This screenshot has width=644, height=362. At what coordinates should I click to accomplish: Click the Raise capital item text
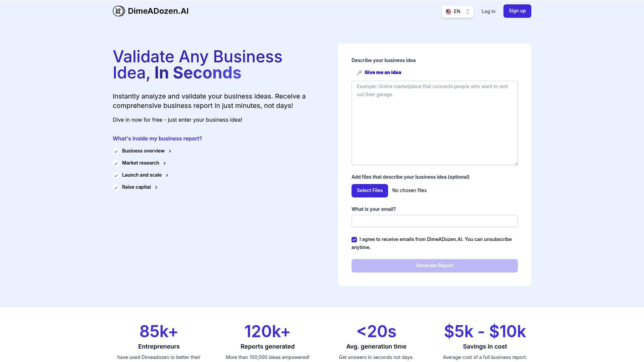click(137, 187)
